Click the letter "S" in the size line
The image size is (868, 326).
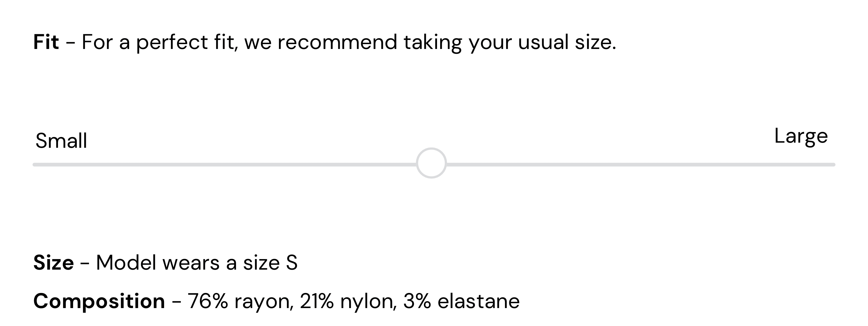point(292,263)
